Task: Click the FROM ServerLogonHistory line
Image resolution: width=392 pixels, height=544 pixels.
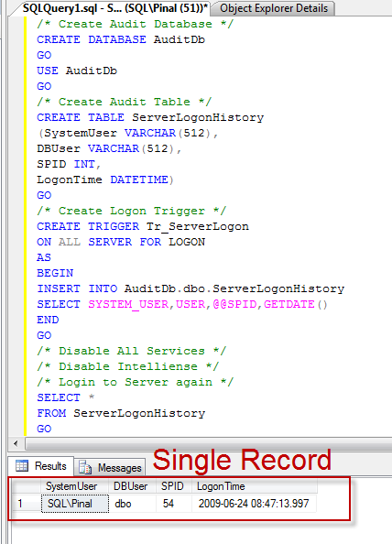Action: 121,413
